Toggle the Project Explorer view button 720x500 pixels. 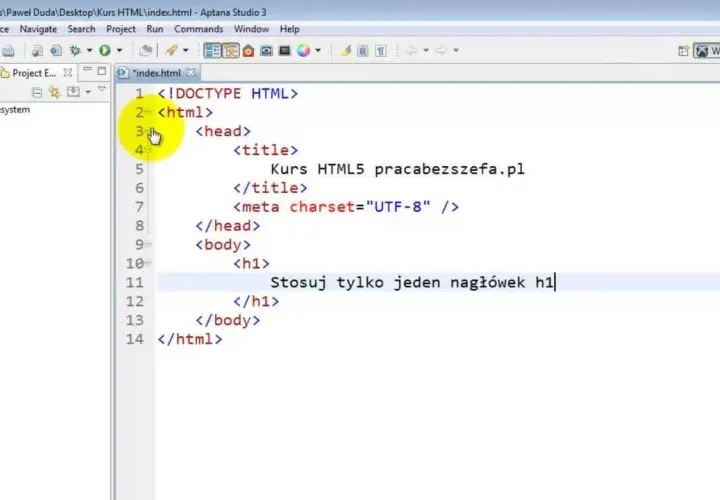212,51
